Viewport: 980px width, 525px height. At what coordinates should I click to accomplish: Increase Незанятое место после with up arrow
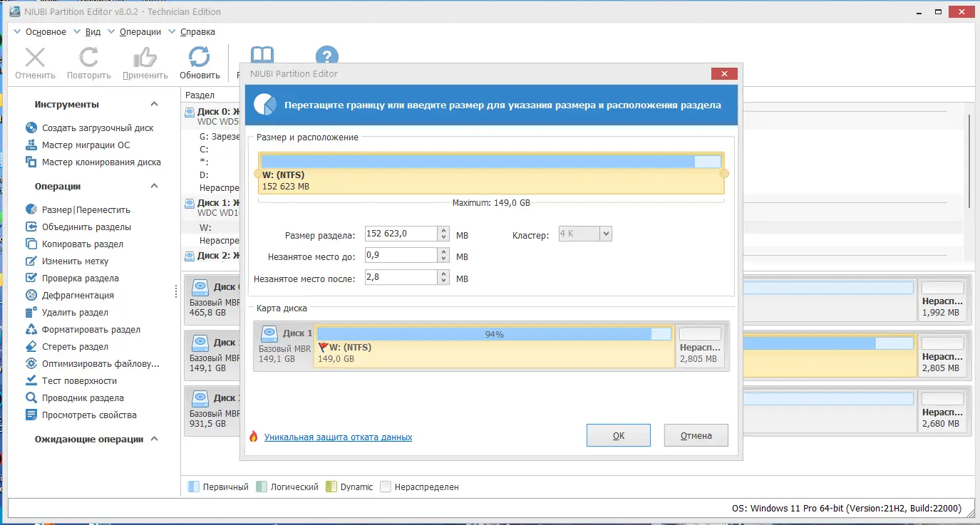[x=445, y=274]
